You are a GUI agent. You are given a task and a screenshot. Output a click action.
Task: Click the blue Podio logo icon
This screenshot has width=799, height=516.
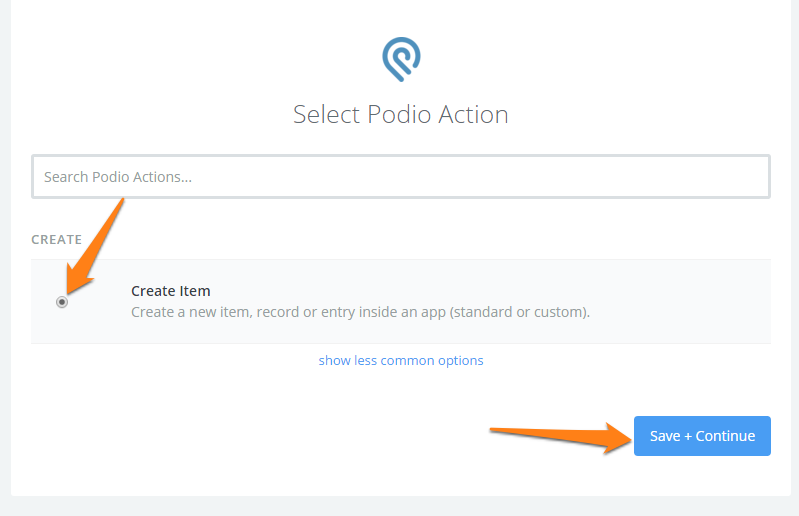[x=401, y=60]
